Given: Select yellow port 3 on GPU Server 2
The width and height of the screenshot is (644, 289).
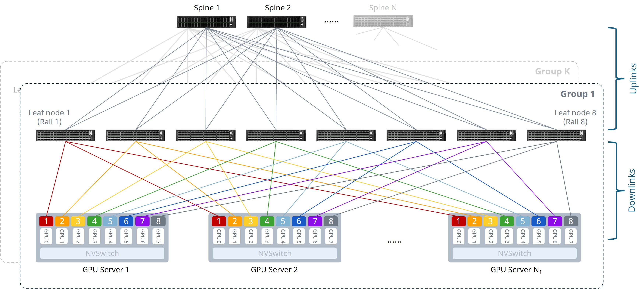Looking at the screenshot, I should [x=251, y=221].
